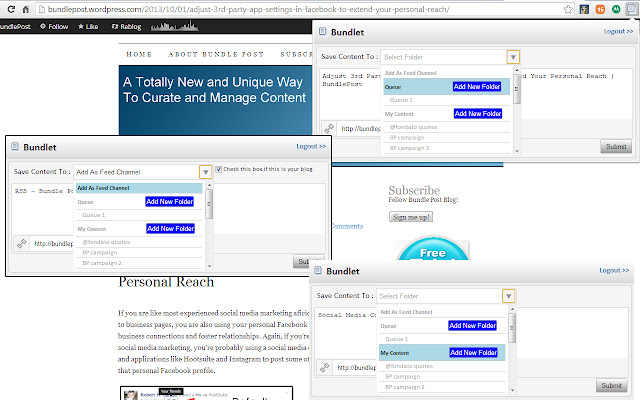Screen dimensions: 640x400
Task: Click the Bundlet extension icon in toolbar
Action: point(632,9)
